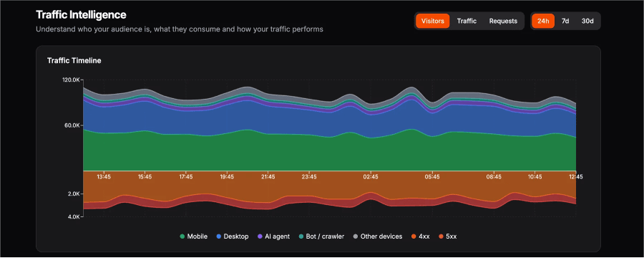
Task: Click the audience description subtitle text
Action: click(x=180, y=29)
